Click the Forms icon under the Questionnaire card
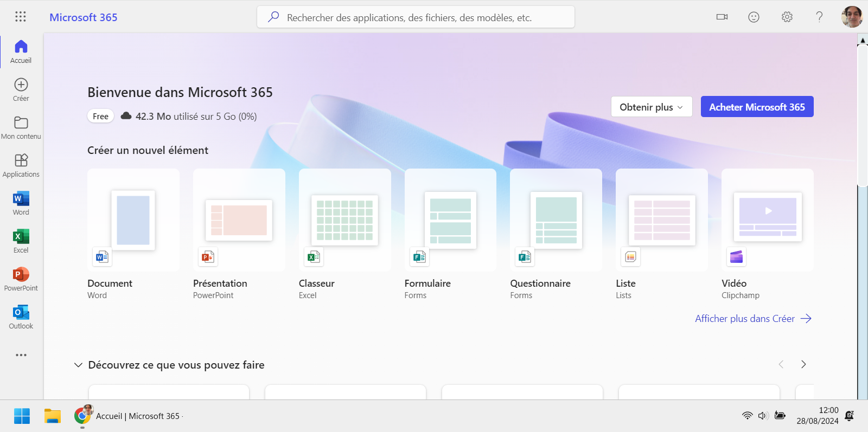Image resolution: width=868 pixels, height=432 pixels. pos(525,257)
